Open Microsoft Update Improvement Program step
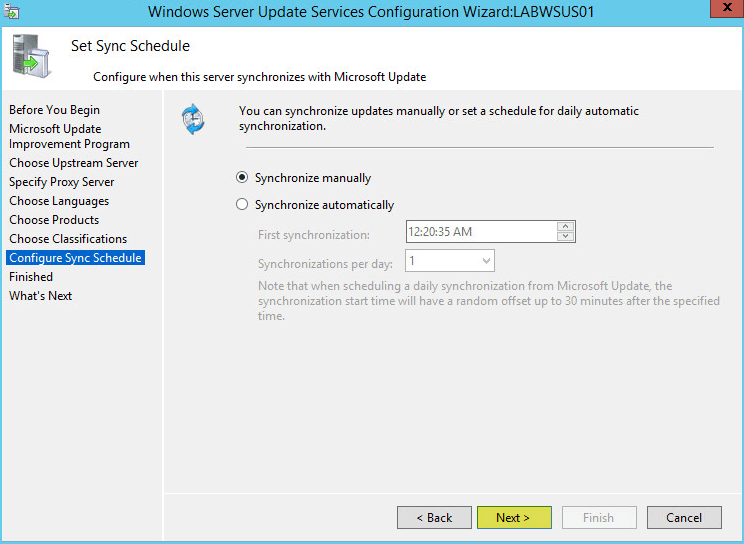744x544 pixels. click(x=69, y=136)
